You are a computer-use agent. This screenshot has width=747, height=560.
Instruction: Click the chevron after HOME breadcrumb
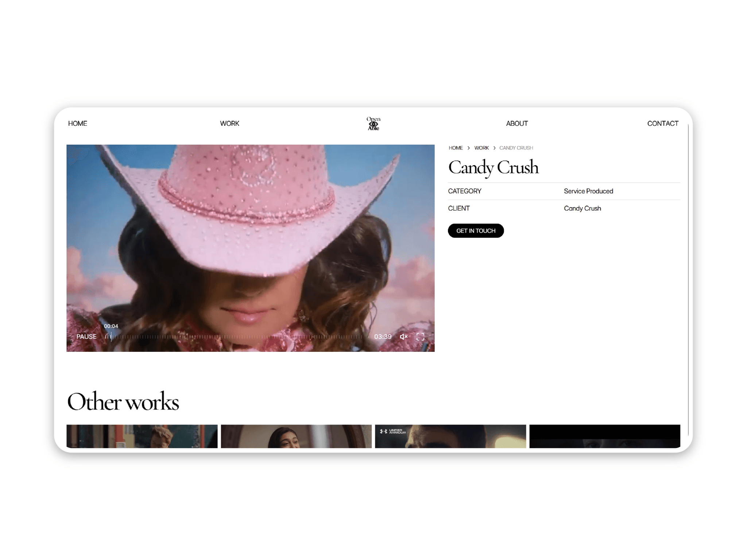pyautogui.click(x=469, y=148)
